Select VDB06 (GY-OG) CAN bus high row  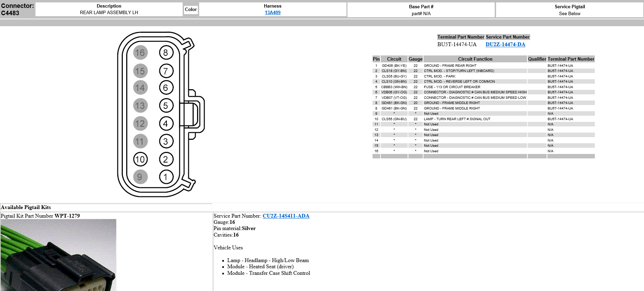(394, 92)
